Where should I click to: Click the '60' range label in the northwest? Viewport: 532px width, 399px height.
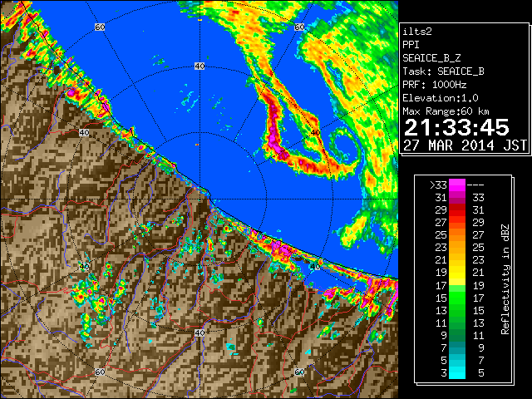click(x=100, y=27)
